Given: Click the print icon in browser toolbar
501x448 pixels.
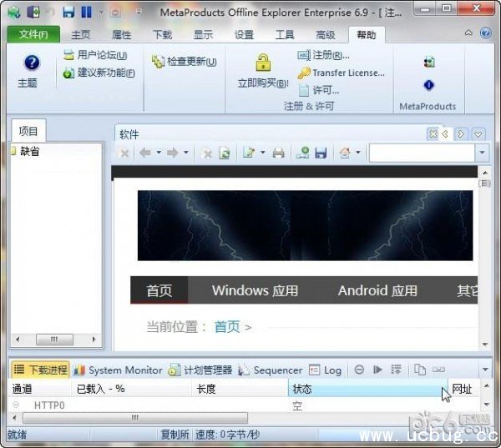Looking at the screenshot, I should point(279,154).
